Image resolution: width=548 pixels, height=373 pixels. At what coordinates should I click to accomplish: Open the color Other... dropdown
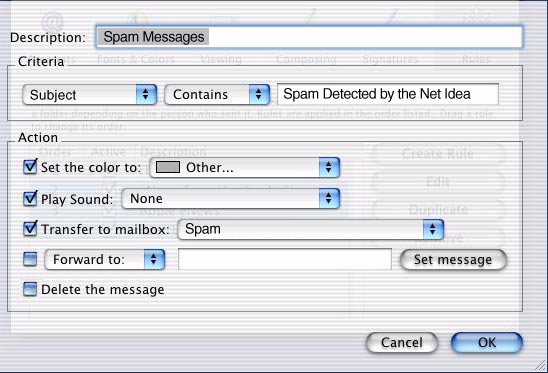245,167
